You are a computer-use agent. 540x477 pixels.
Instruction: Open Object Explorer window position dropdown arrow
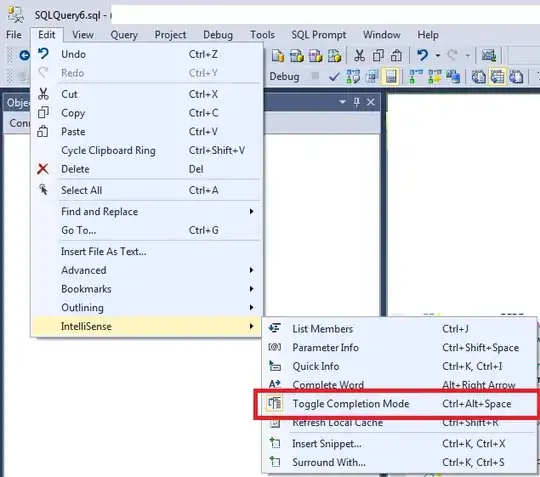(x=342, y=102)
